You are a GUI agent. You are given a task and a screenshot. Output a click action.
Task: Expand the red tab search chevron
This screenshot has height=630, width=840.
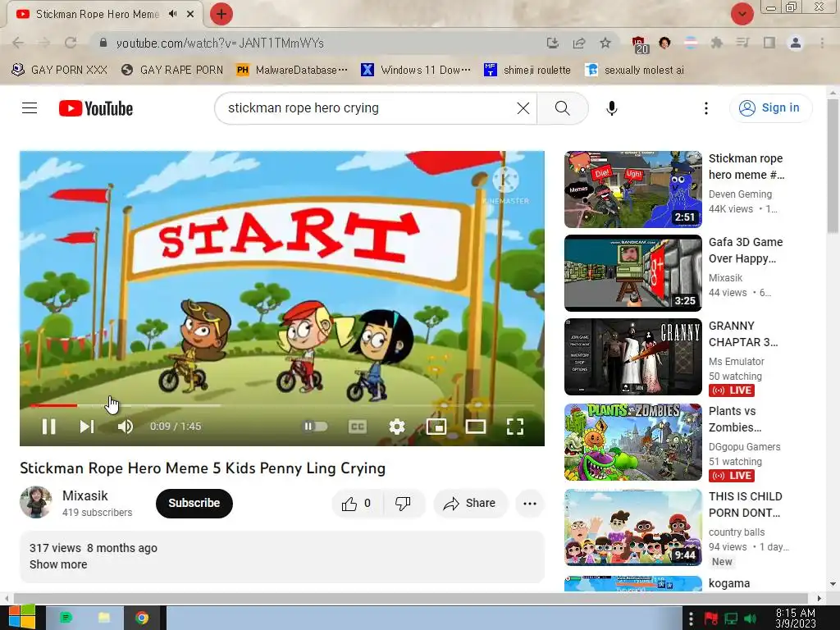742,14
